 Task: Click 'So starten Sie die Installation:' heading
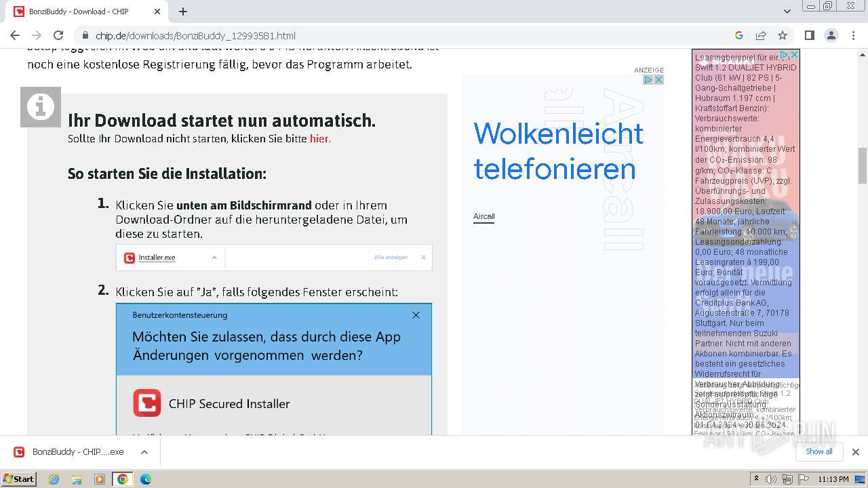(x=167, y=174)
